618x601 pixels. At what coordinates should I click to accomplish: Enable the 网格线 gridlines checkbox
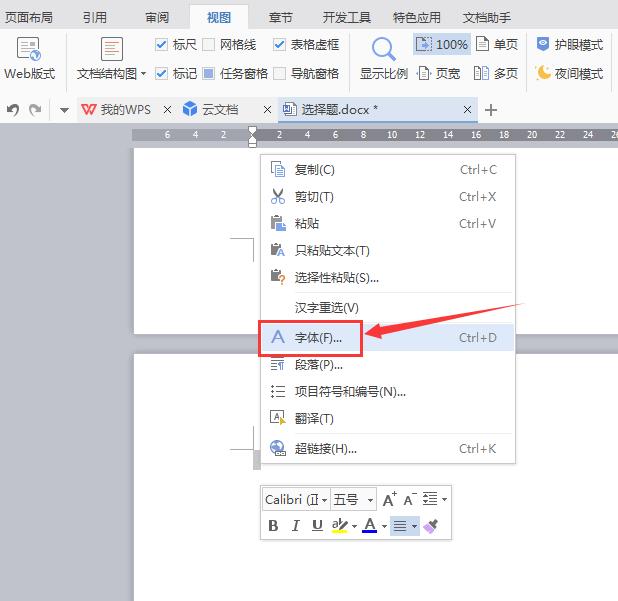point(208,45)
